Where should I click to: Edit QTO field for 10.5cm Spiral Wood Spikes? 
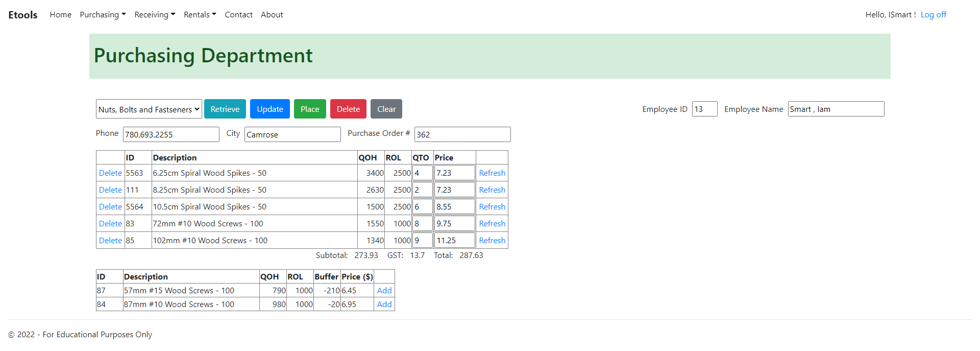422,207
